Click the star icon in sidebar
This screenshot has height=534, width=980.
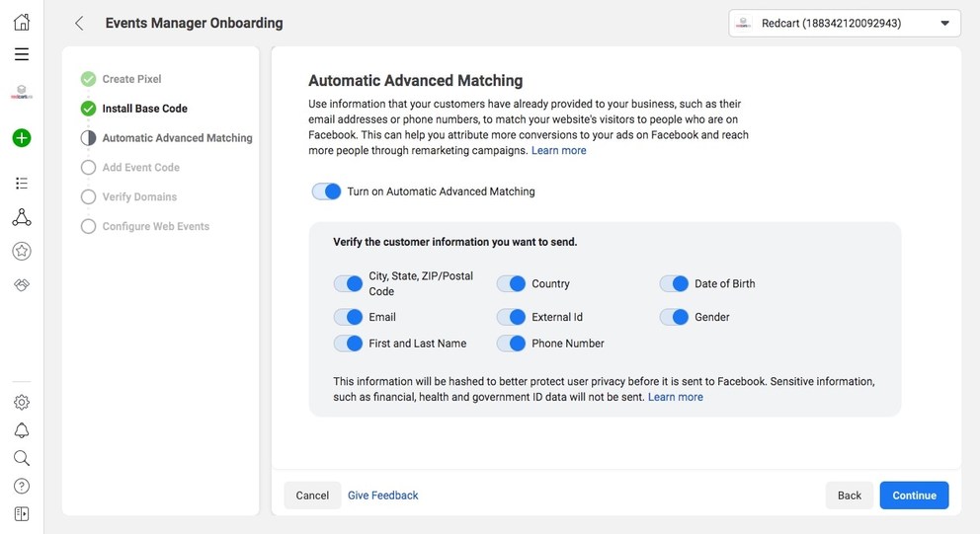click(x=22, y=252)
